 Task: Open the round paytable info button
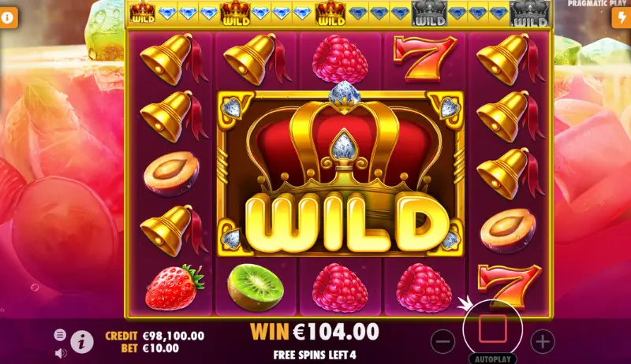[82, 342]
